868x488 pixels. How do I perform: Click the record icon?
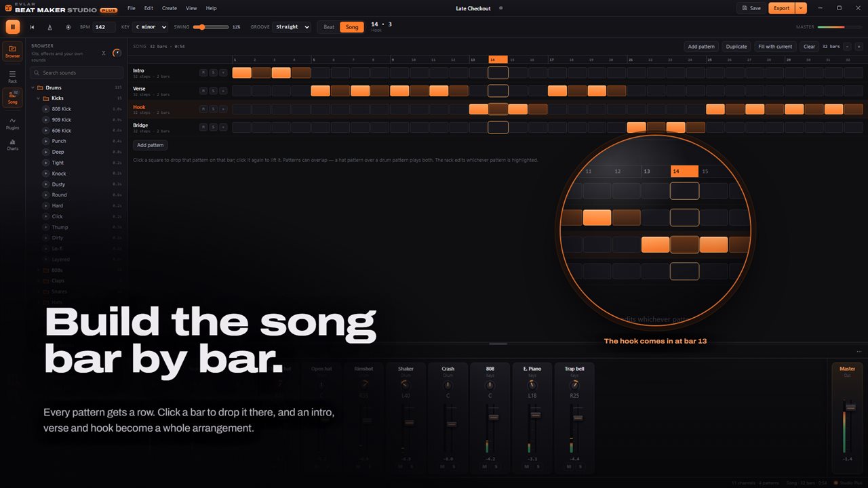point(68,27)
